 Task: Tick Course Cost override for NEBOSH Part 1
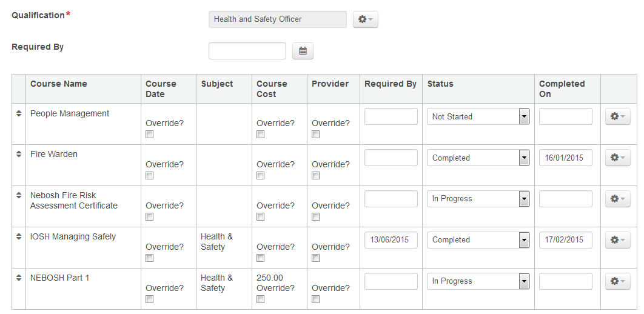[x=261, y=299]
